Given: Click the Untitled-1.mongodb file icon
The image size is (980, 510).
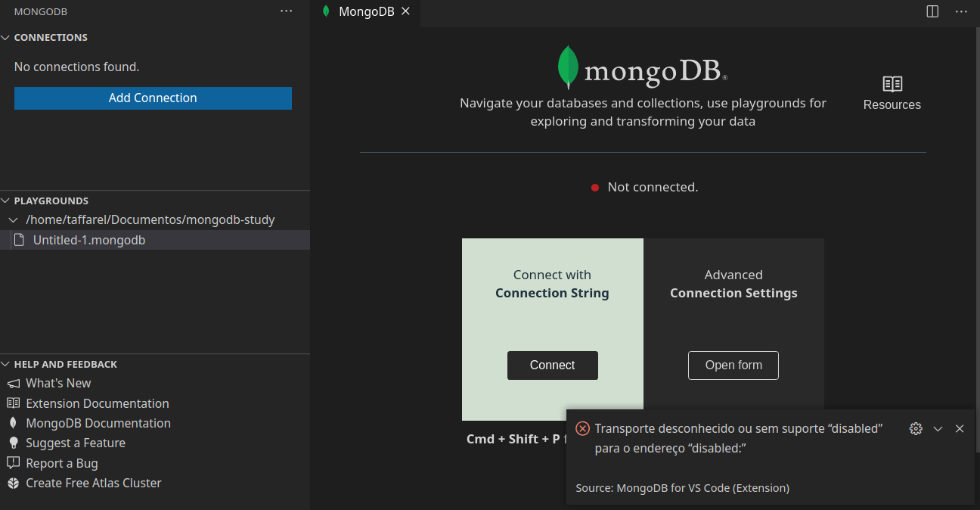Looking at the screenshot, I should coord(20,240).
